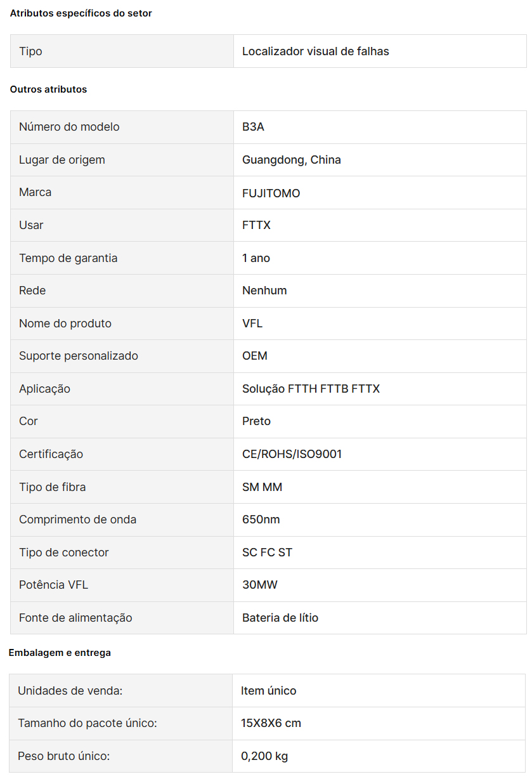Select the 'Outros atributos' section heading
532x779 pixels.
[48, 89]
